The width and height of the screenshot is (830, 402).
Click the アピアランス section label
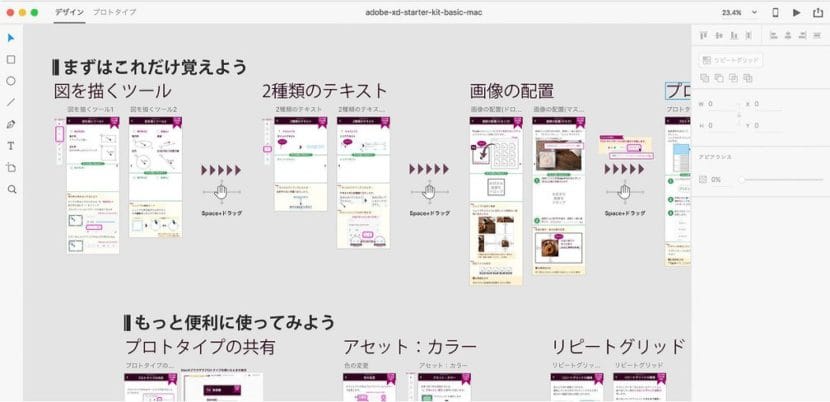(x=713, y=157)
